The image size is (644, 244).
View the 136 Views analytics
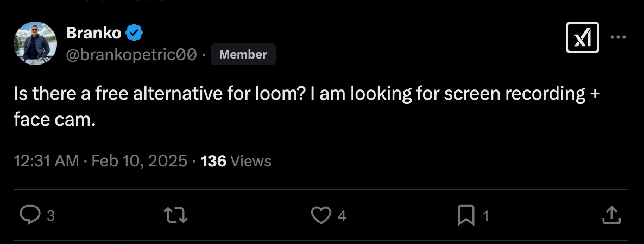pos(236,161)
